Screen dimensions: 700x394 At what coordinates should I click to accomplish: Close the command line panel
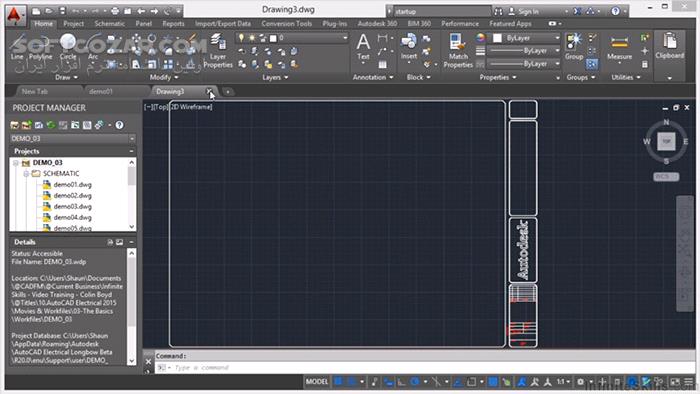click(149, 362)
